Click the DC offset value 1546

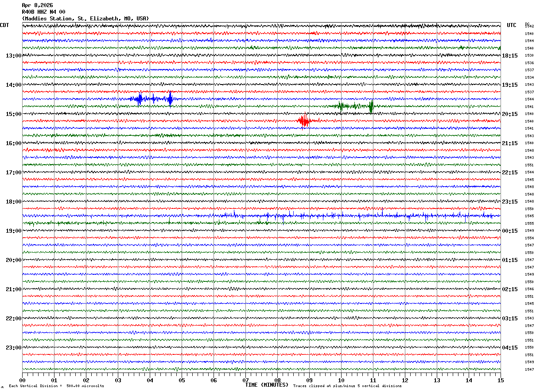[529, 289]
